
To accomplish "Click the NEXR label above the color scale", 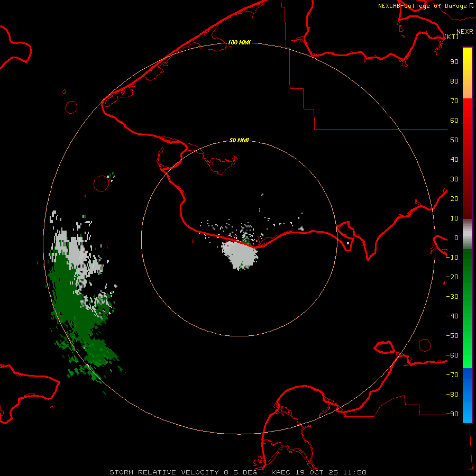I will (x=464, y=32).
